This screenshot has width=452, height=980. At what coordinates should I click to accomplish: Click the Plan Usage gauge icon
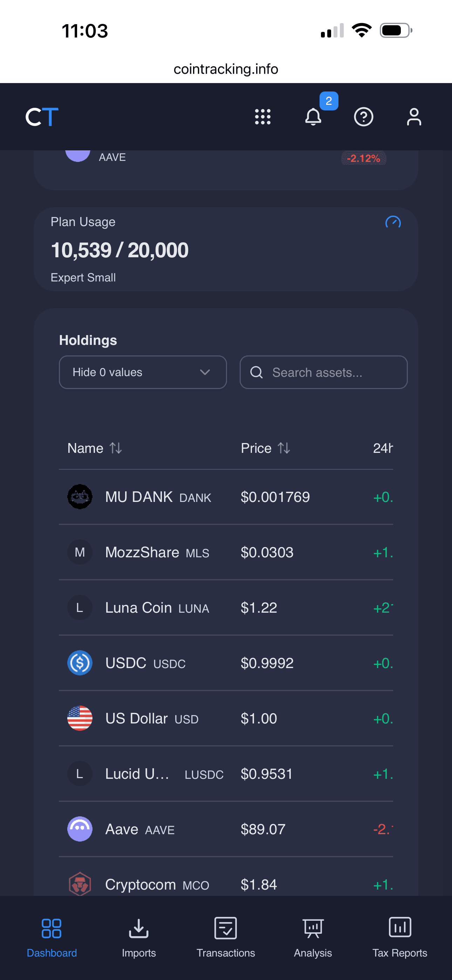[x=393, y=222]
